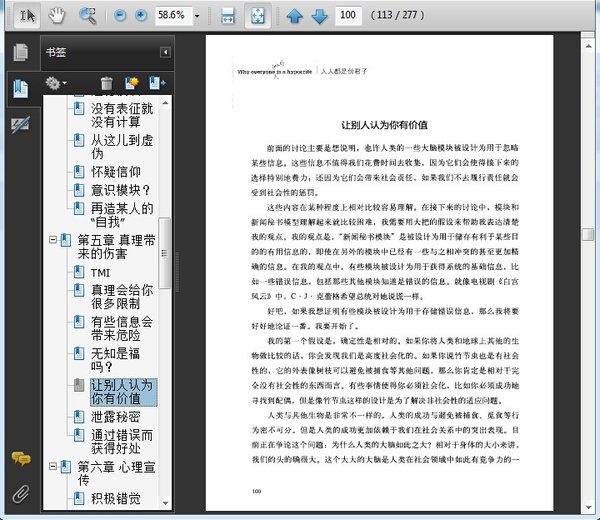This screenshot has height=520, width=600.
Task: Select chapter bookmark 第六章 心理宣传
Action: pos(116,473)
